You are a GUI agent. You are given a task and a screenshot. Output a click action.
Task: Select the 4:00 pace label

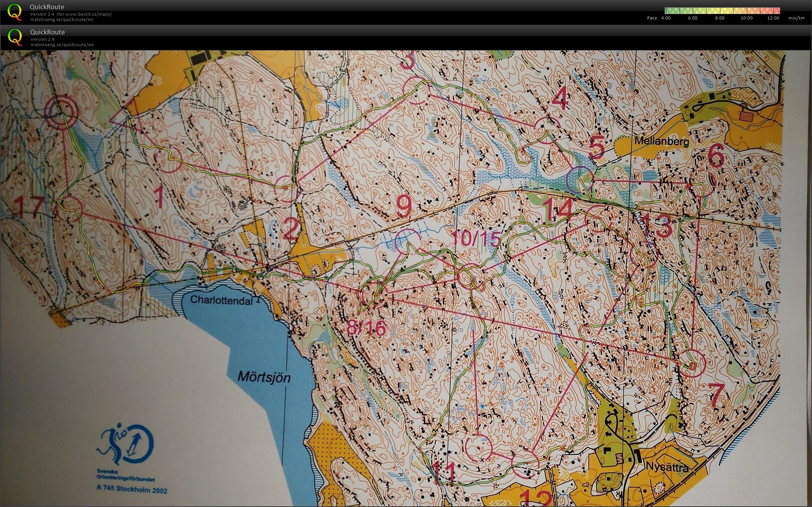(x=666, y=18)
